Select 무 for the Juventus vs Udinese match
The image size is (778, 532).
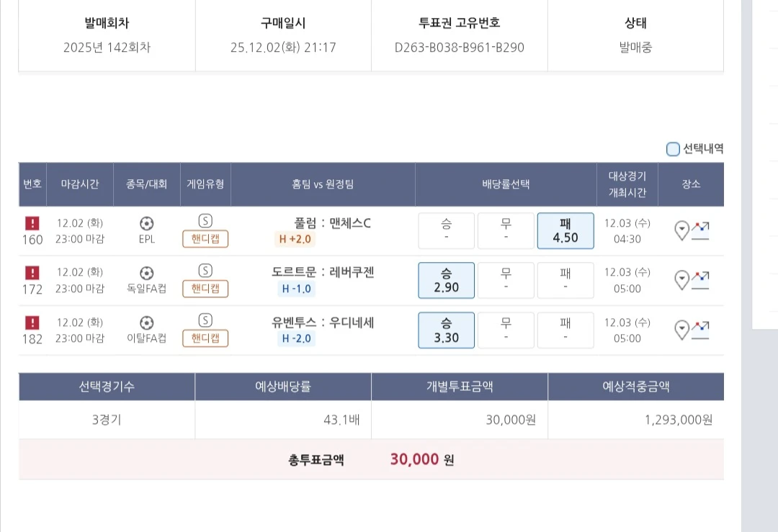506,330
